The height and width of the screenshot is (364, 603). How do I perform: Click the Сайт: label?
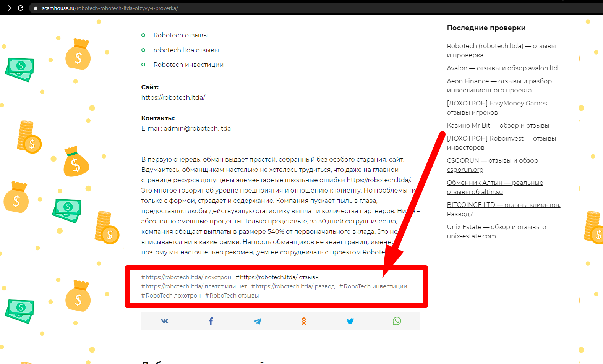pyautogui.click(x=150, y=87)
